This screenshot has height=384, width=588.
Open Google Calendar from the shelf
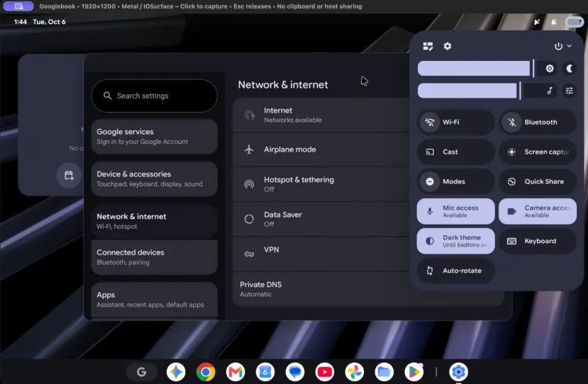tap(265, 372)
